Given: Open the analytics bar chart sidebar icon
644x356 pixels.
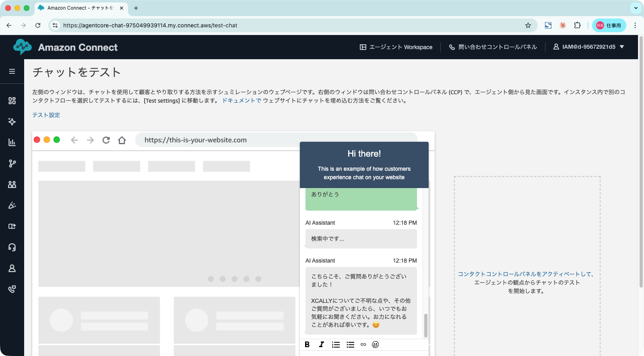Looking at the screenshot, I should click(x=12, y=143).
